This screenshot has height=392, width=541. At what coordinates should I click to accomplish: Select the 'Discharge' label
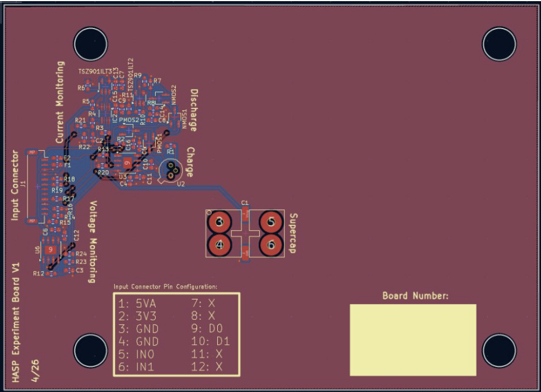(x=194, y=110)
